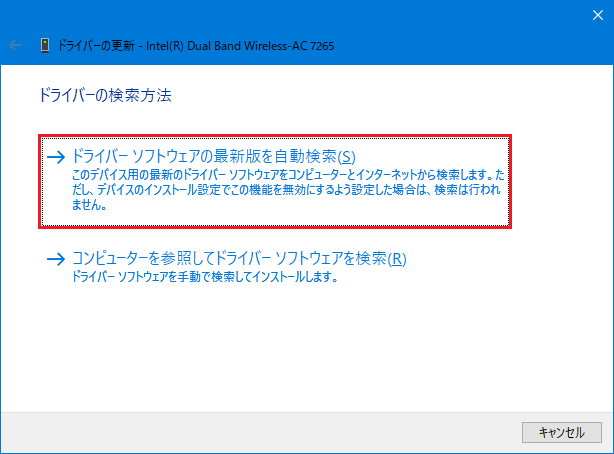This screenshot has height=454, width=614.
Task: Click the back arrow in the title bar
Action: pyautogui.click(x=16, y=45)
